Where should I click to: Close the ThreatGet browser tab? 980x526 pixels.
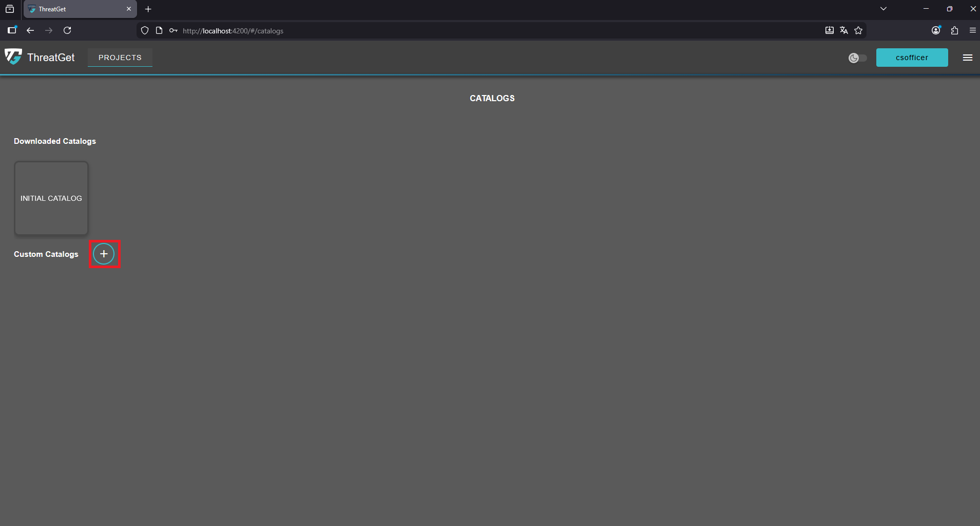point(129,9)
